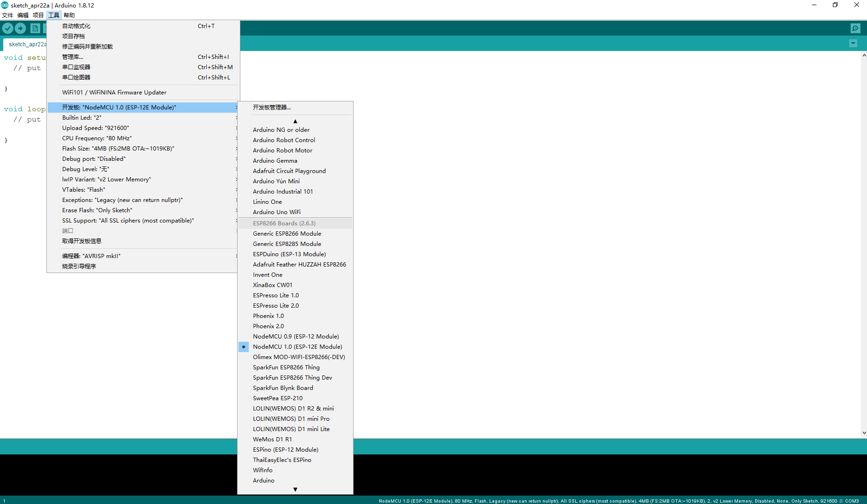Select Arduino NG or older board
This screenshot has width=867, height=504.
296,130
